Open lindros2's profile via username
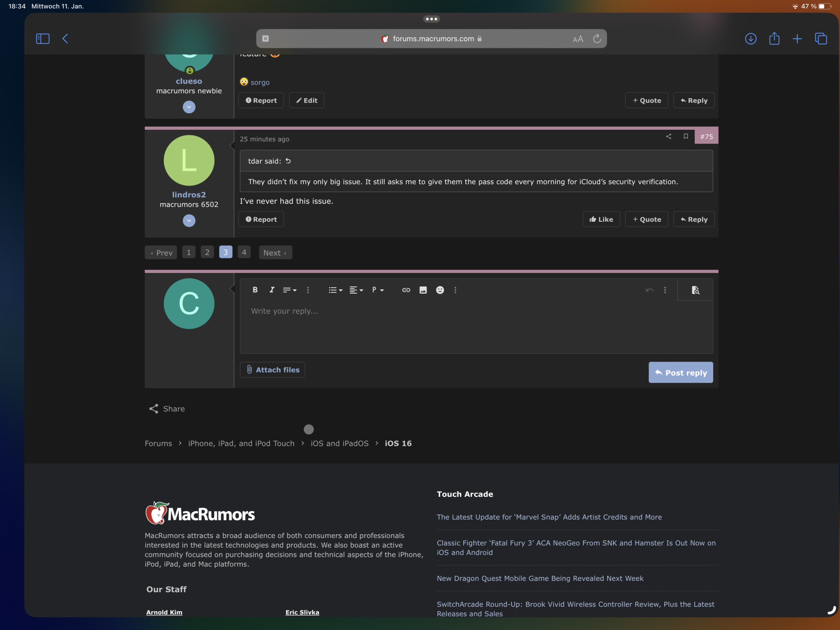 [x=189, y=194]
